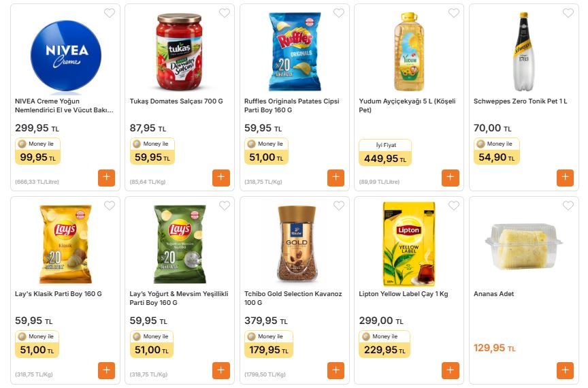This screenshot has height=388, width=588.
Task: Add Ananas Adet to cart
Action: point(565,370)
